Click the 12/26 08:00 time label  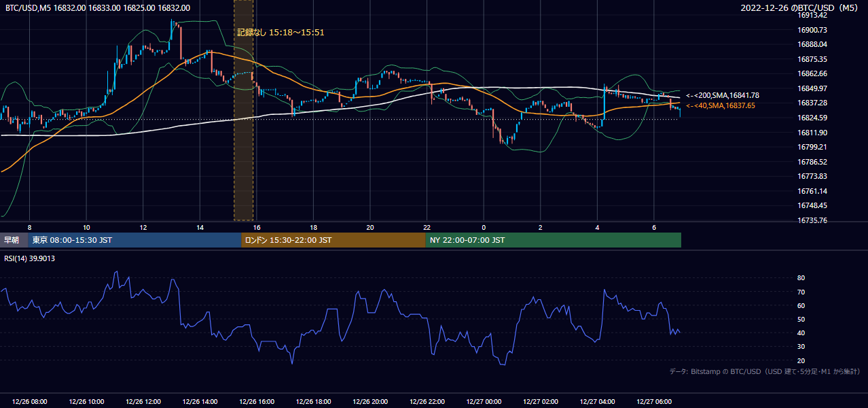point(29,402)
